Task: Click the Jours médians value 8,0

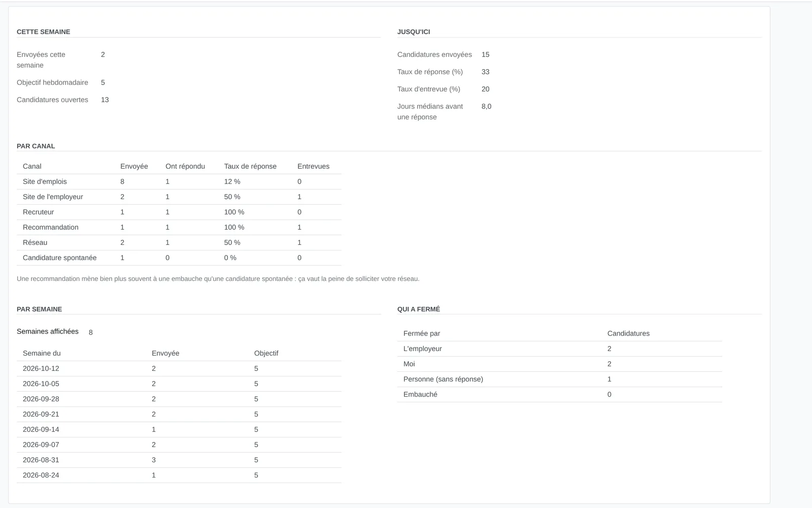Action: (486, 106)
